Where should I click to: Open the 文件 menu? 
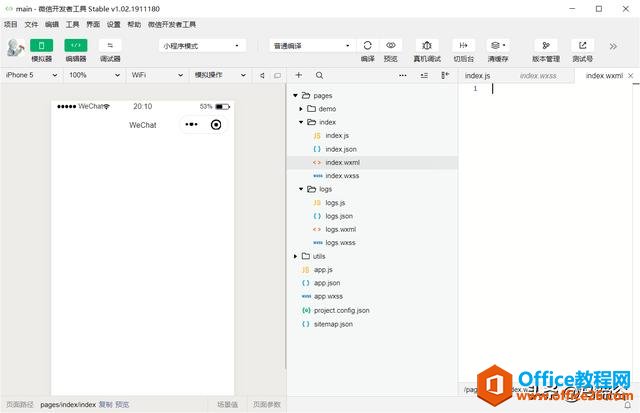pos(31,24)
